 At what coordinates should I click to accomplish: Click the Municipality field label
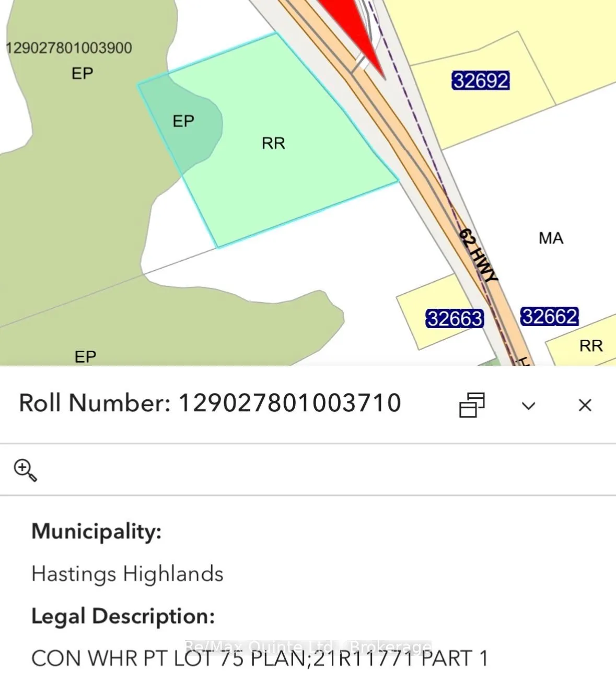click(x=97, y=531)
